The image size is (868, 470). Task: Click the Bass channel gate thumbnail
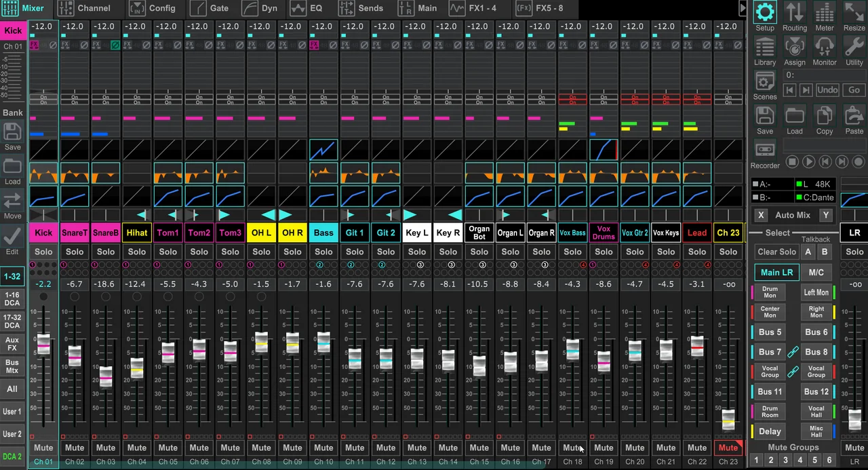(x=323, y=150)
